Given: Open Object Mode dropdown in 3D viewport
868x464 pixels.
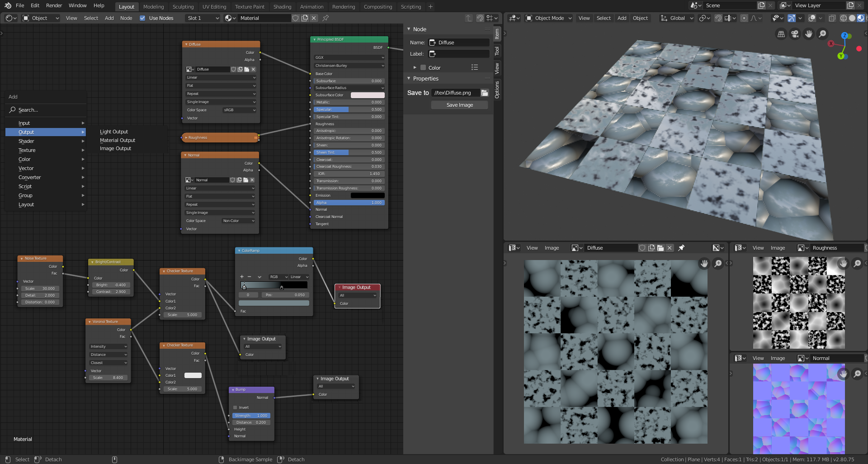Looking at the screenshot, I should (549, 18).
